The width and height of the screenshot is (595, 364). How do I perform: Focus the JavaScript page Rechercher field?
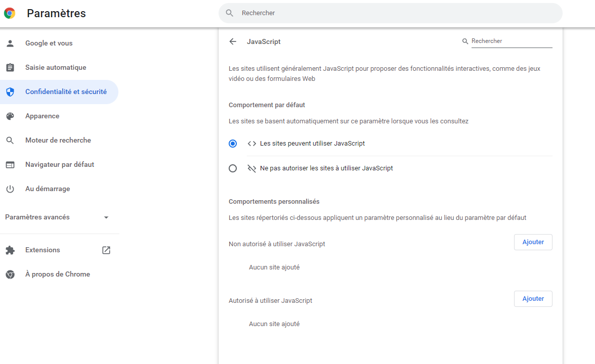[512, 41]
